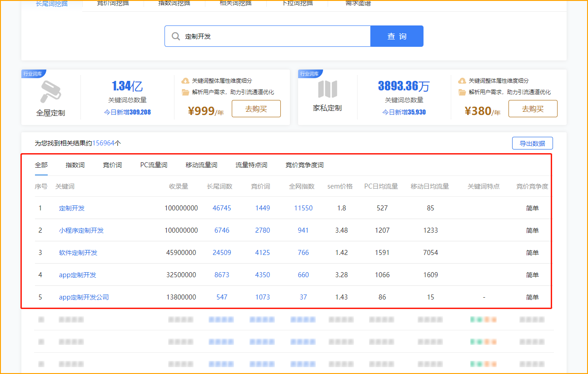Open keyword link 软件定制开发
This screenshot has height=374, width=588.
(78, 253)
